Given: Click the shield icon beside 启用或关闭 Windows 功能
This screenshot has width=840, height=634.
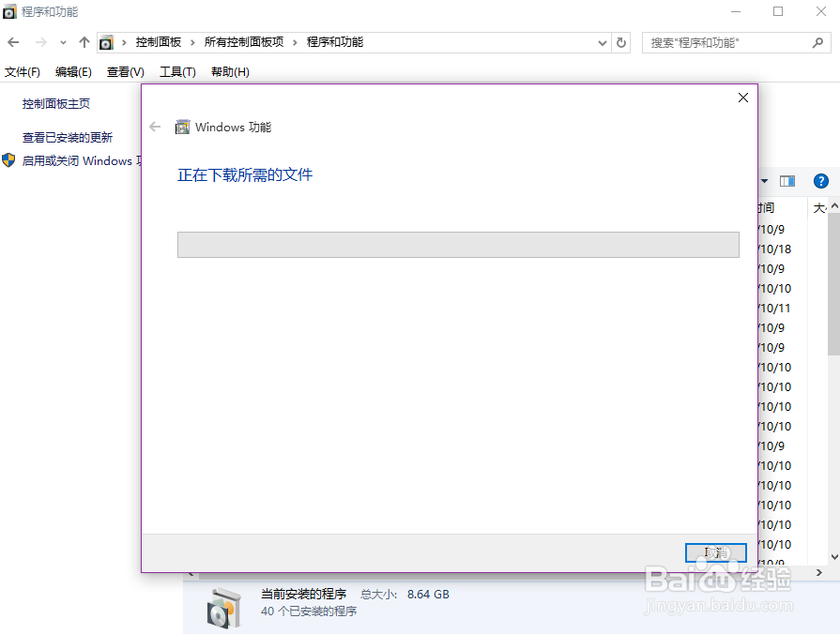Looking at the screenshot, I should (9, 160).
